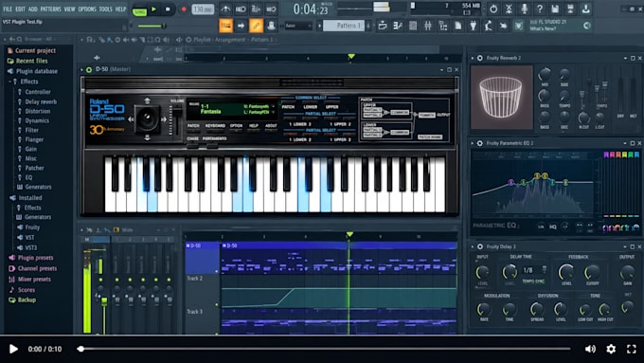This screenshot has height=363, width=644.
Task: Open the Pattern 1 selector arrow
Action: (319, 26)
